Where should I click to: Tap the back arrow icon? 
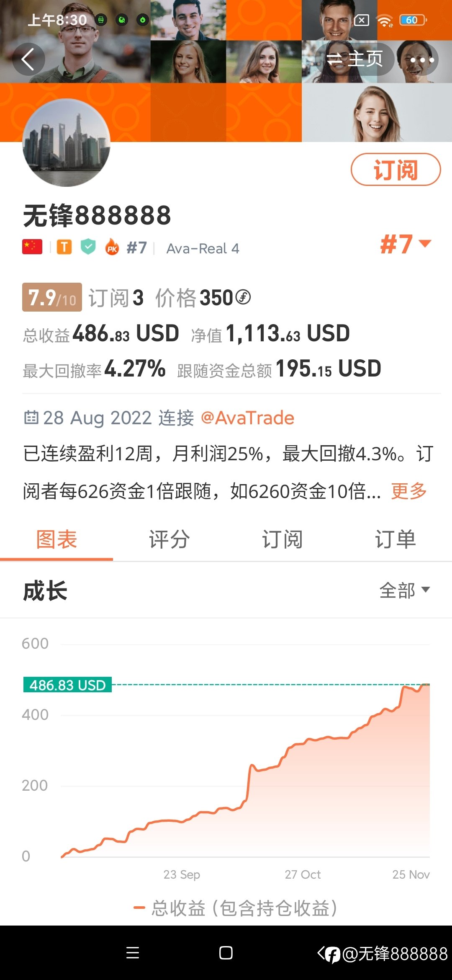(x=28, y=59)
